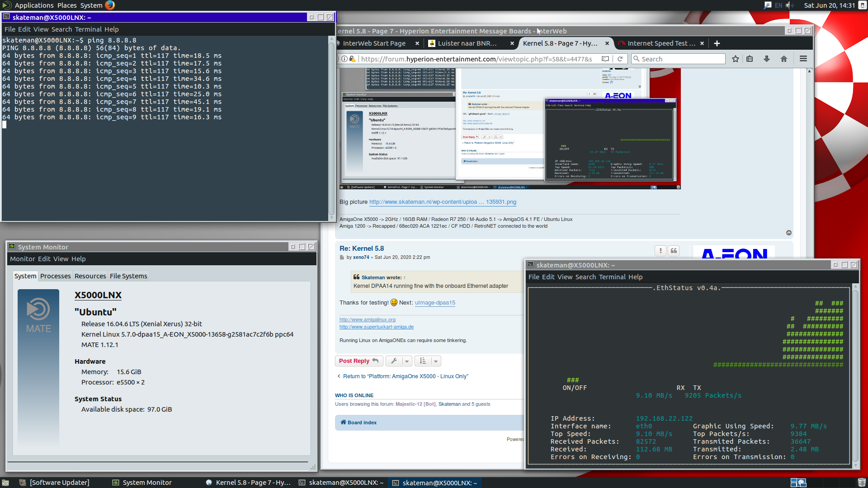868x488 pixels.
Task: Open the hamburger menu in the browser
Action: pyautogui.click(x=803, y=59)
